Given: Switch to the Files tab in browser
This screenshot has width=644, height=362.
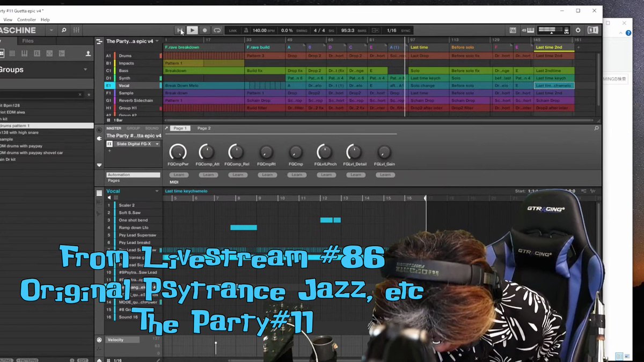Looking at the screenshot, I should tap(27, 41).
